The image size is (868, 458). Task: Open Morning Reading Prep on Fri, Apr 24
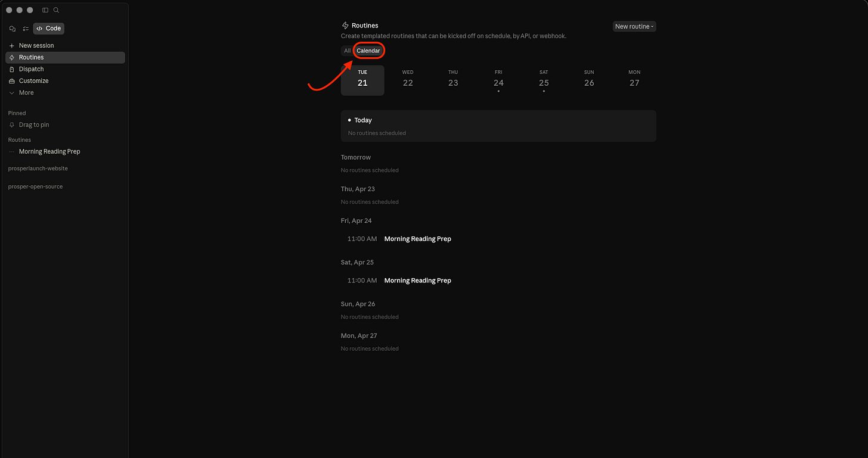tap(417, 239)
